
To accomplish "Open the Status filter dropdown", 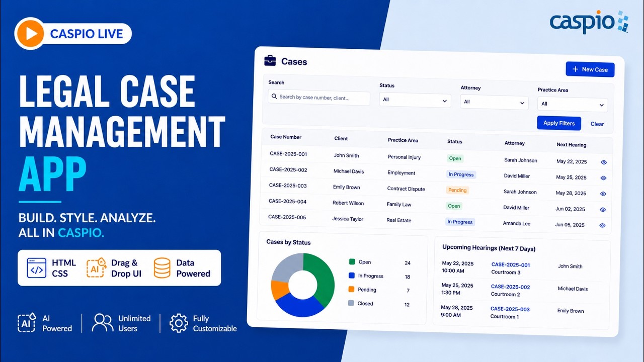I will pyautogui.click(x=415, y=100).
